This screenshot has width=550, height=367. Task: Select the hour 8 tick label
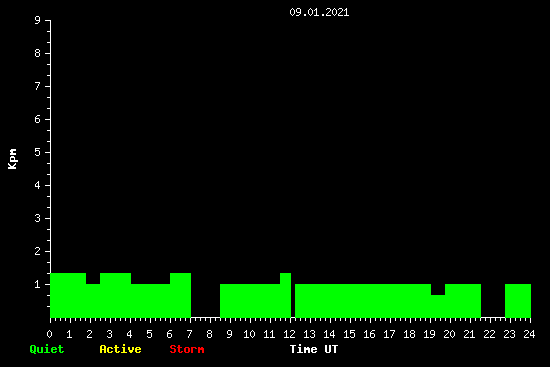point(209,334)
